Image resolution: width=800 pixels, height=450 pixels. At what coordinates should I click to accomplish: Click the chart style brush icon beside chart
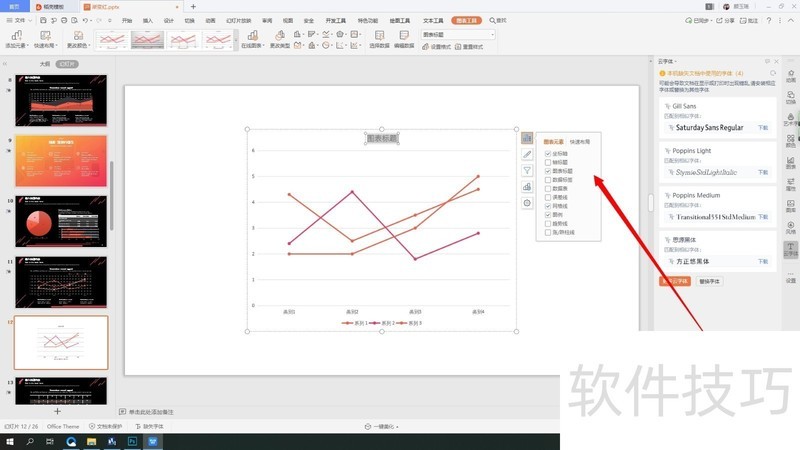pyautogui.click(x=527, y=155)
